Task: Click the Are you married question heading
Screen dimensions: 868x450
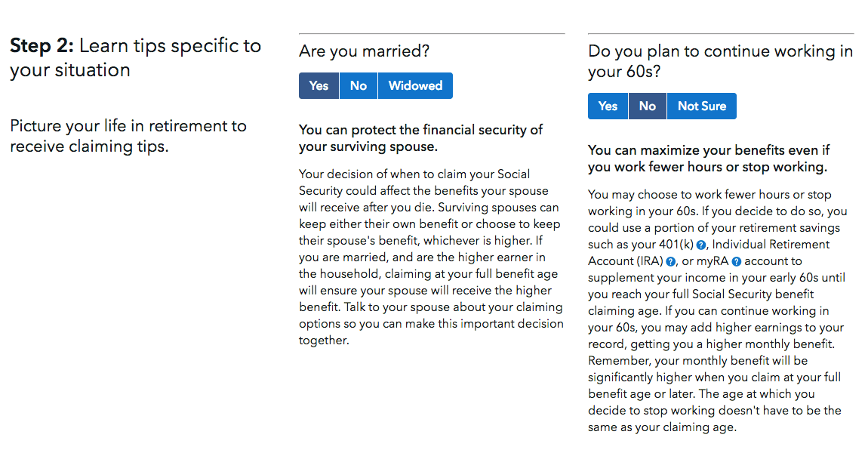Action: (365, 51)
